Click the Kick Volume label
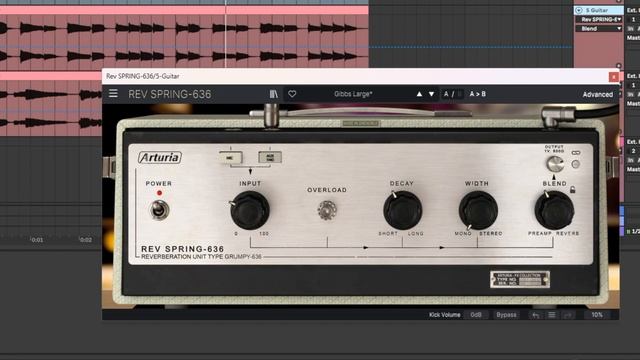 [444, 315]
